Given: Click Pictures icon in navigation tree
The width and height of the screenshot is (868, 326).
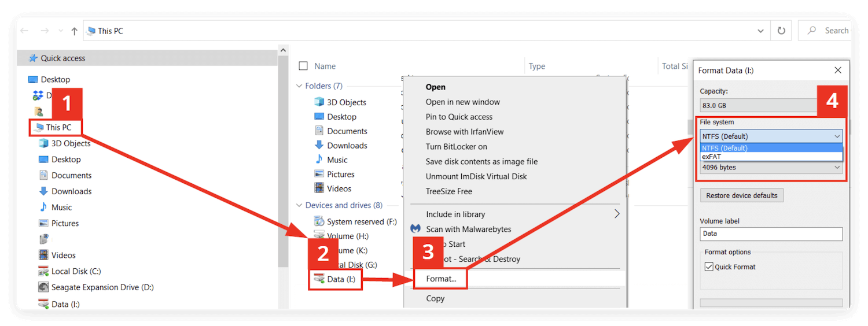Looking at the screenshot, I should pyautogui.click(x=43, y=223).
